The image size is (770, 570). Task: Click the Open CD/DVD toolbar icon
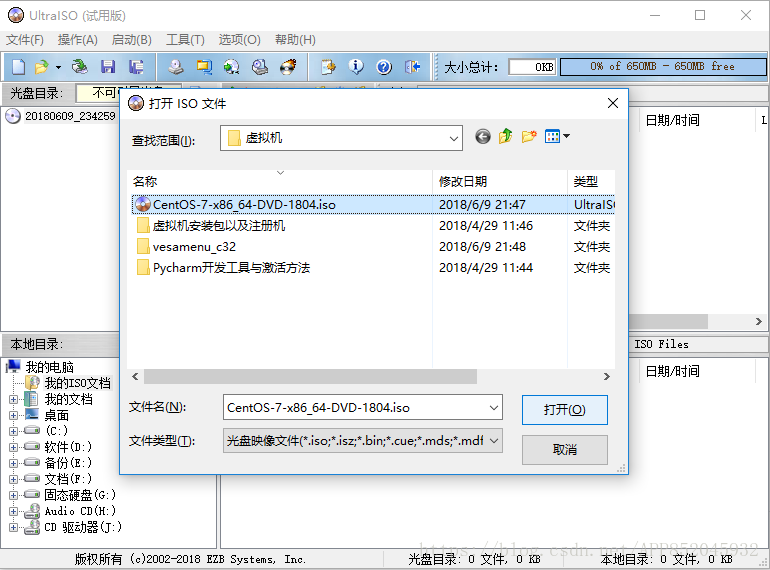tap(80, 67)
